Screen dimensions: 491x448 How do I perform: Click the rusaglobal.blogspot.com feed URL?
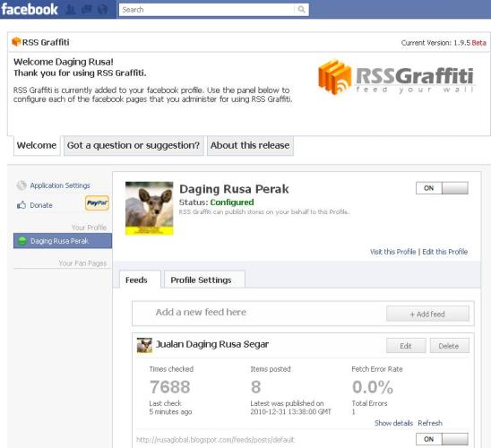[x=215, y=440]
